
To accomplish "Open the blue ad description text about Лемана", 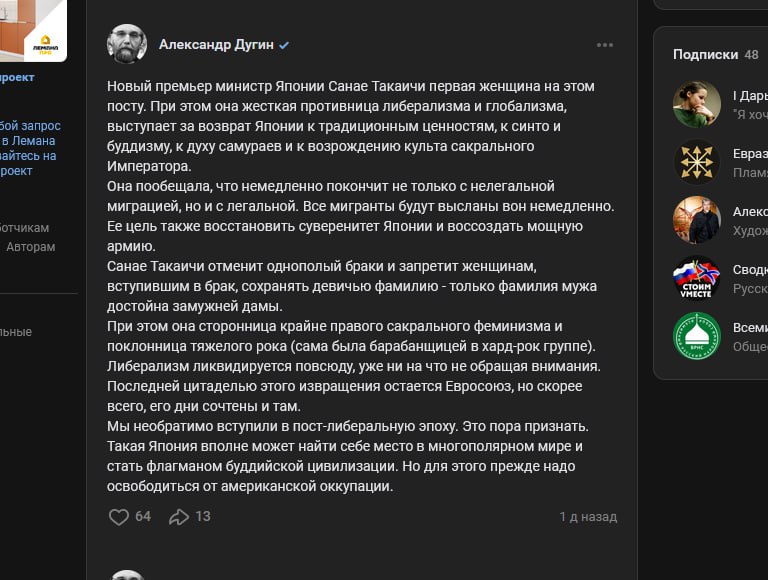I will (x=30, y=148).
